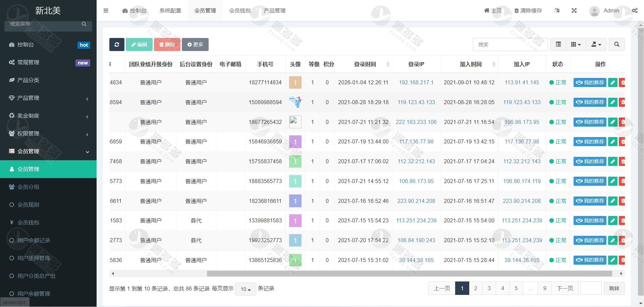Open the export dropdown menu

596,44
